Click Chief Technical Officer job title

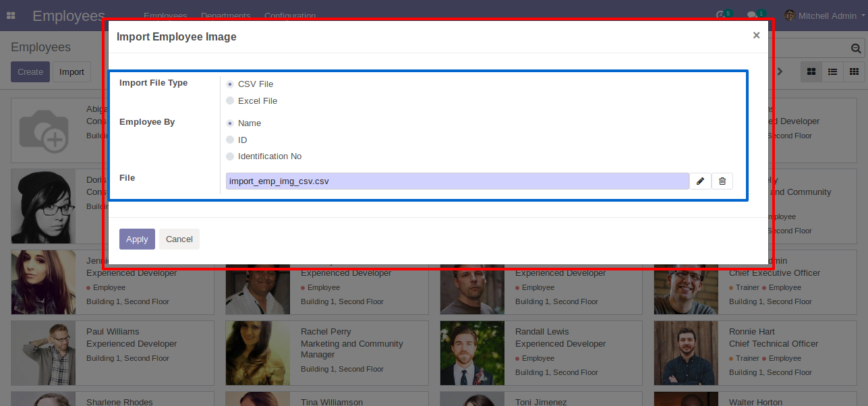pyautogui.click(x=774, y=344)
